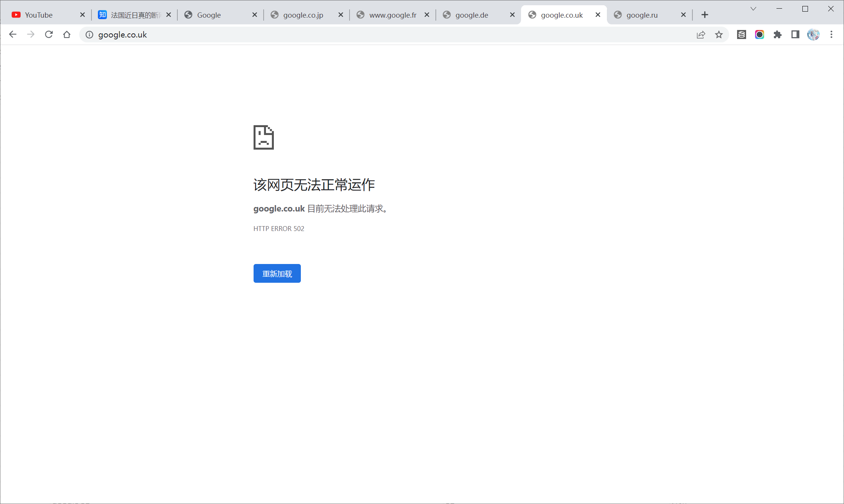Reload page using toolbar refresh icon
This screenshot has width=844, height=504.
click(49, 34)
